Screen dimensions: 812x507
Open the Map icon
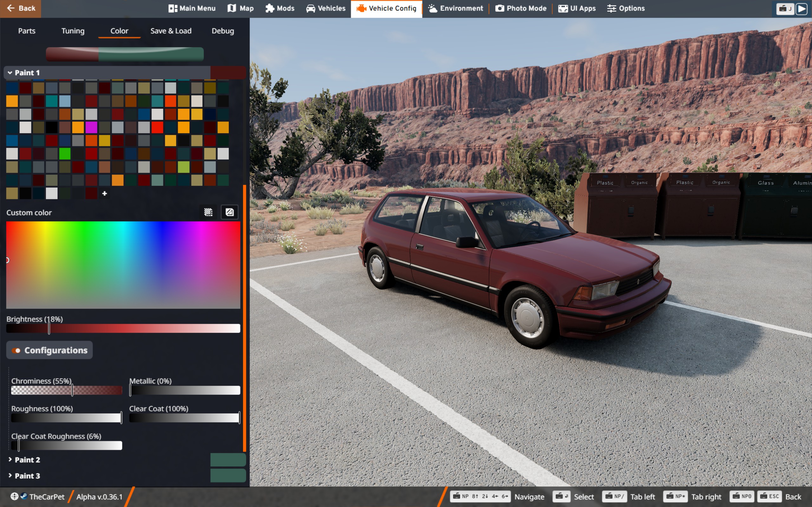[232, 8]
